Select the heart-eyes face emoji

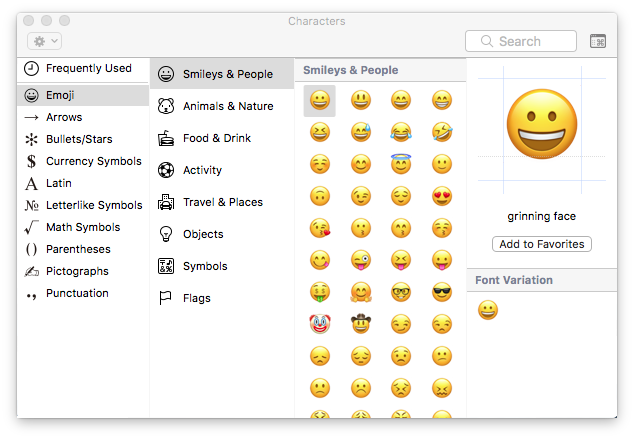coord(442,196)
